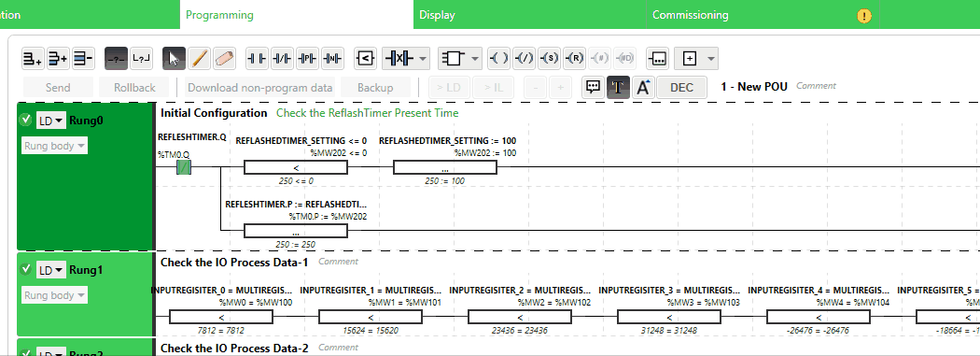Select the %MW4 = %MW104 comparison block
The width and height of the screenshot is (980, 356).
click(819, 317)
